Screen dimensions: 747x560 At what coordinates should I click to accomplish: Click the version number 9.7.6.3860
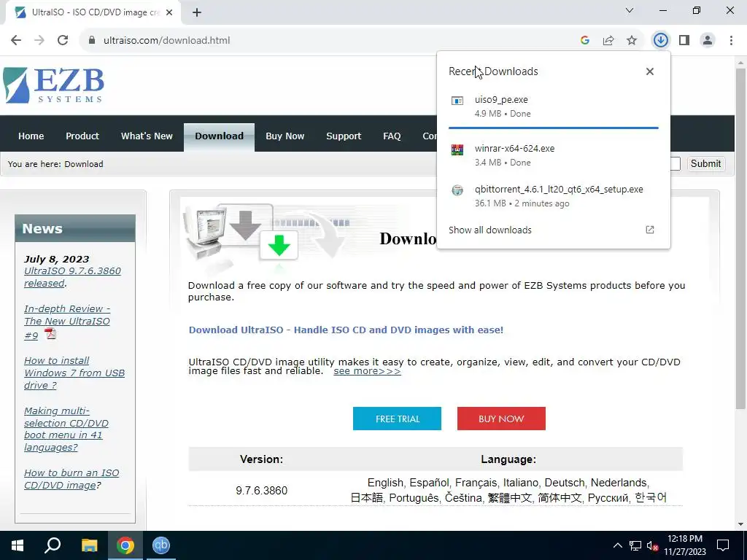[262, 491]
